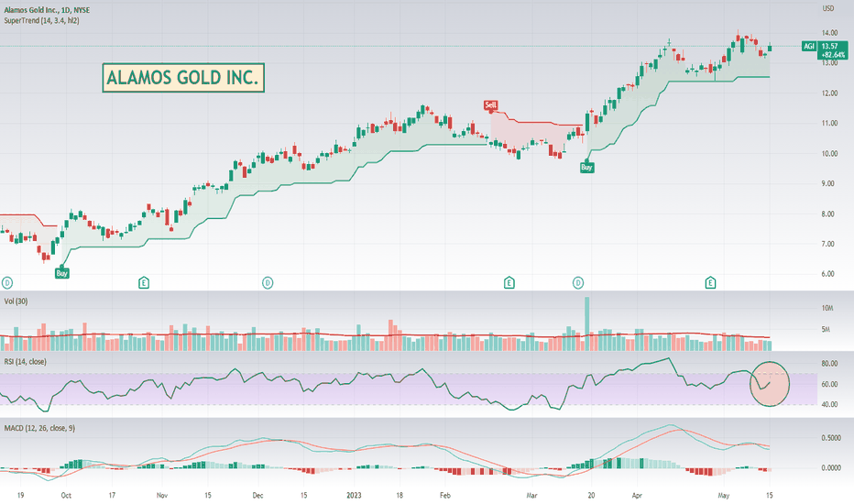854x504 pixels.
Task: Click the E earnings marker near November
Action: point(144,283)
